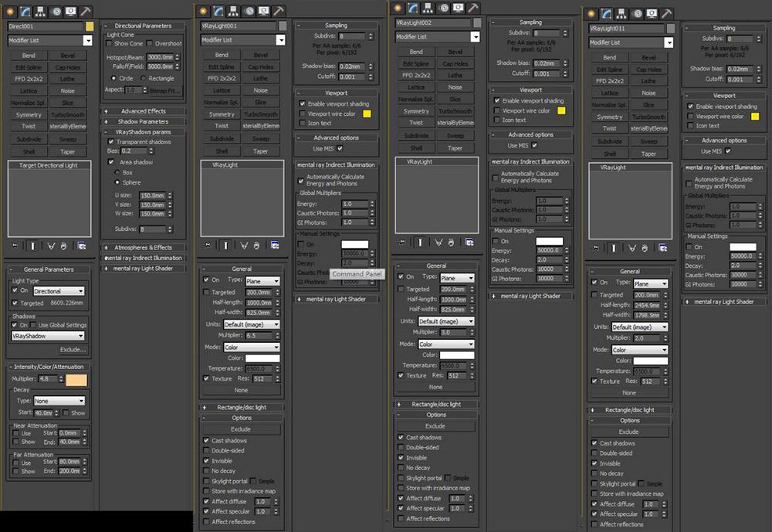Screen dimensions: 772x532
Task: Open Type Plane dropdown in VRayLight001 panel
Action: pyautogui.click(x=262, y=281)
